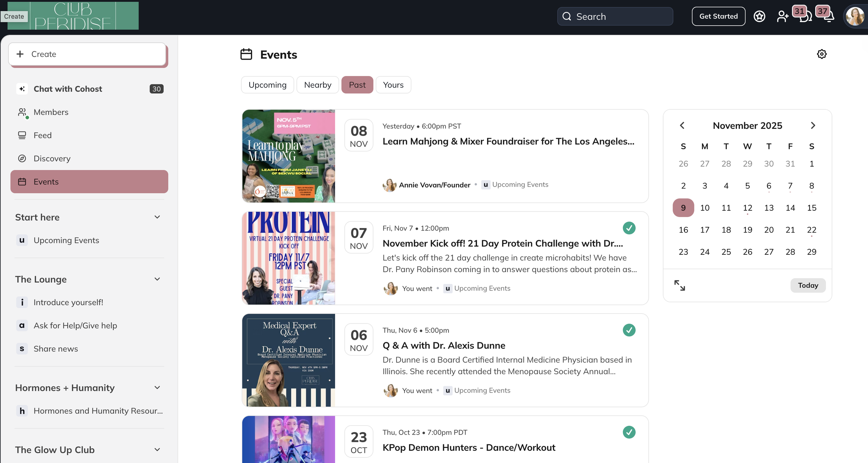The width and height of the screenshot is (868, 463).
Task: Open the chat messages icon
Action: (805, 17)
